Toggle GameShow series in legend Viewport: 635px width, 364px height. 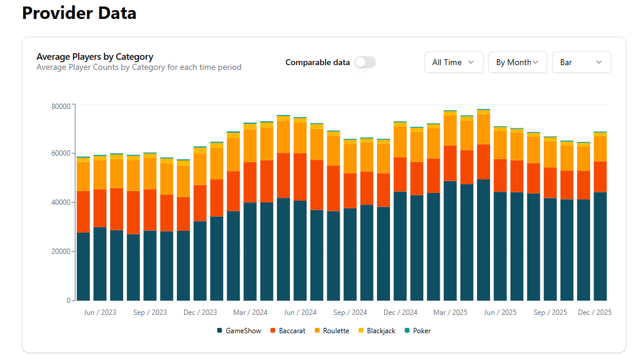click(x=239, y=331)
